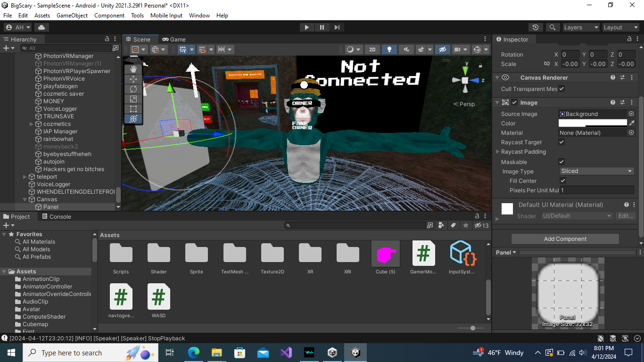Viewport: 644px width, 362px height.
Task: Toggle the Fill Center checkbox
Action: coord(563,181)
